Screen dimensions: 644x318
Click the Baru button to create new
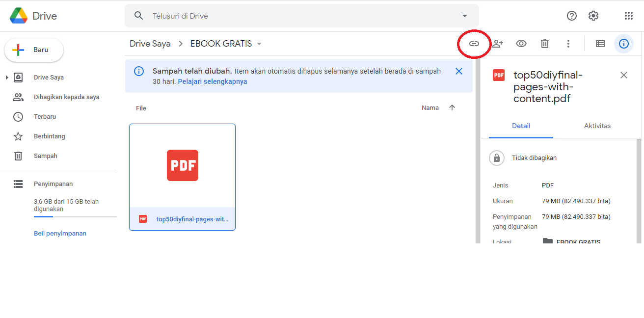(33, 50)
